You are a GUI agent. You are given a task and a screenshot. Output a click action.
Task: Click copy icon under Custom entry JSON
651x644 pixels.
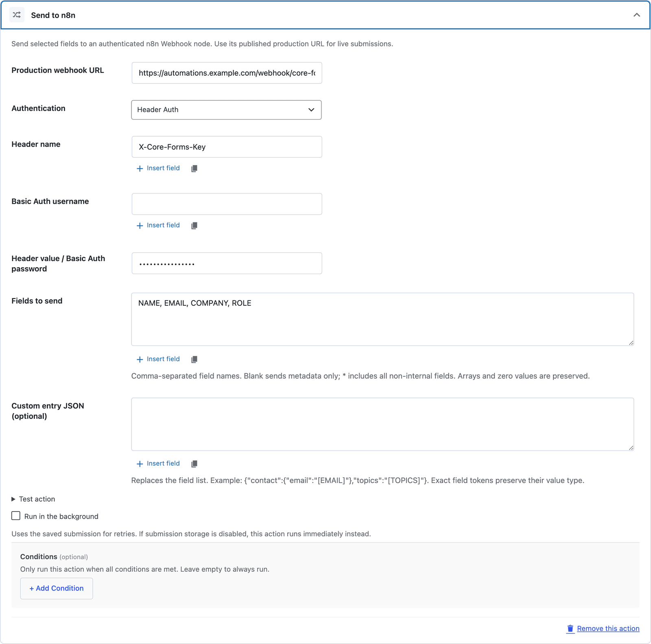pyautogui.click(x=194, y=463)
